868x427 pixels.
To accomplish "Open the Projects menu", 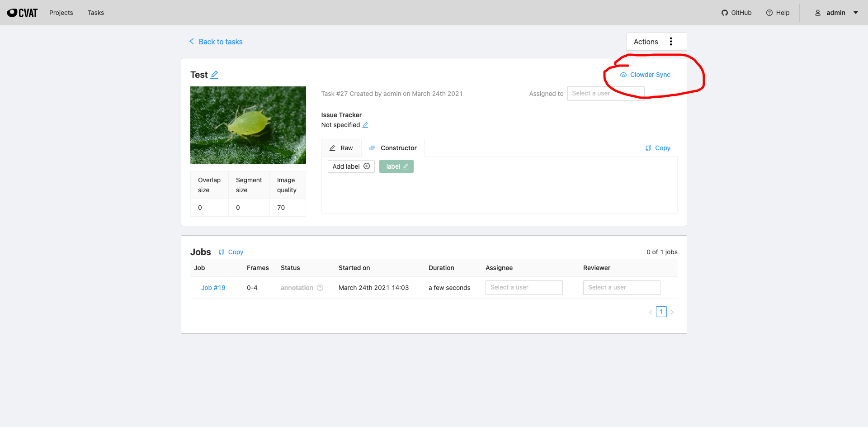I will click(x=61, y=13).
